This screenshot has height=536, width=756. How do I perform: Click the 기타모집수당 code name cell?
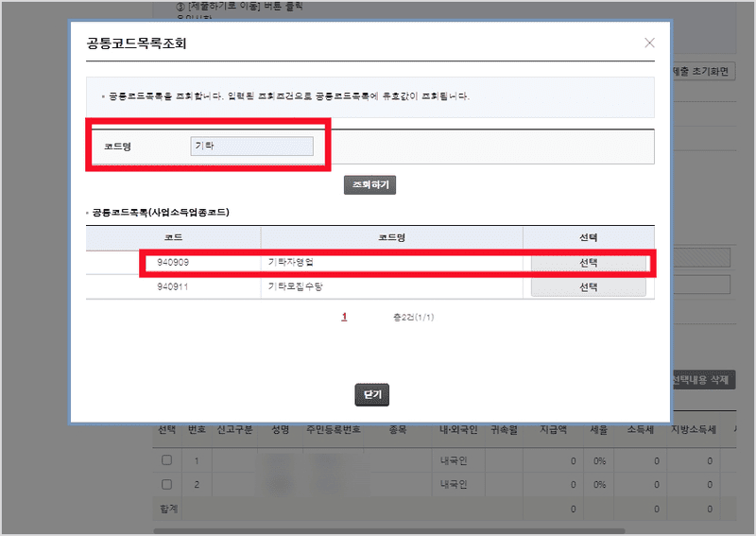pyautogui.click(x=295, y=286)
